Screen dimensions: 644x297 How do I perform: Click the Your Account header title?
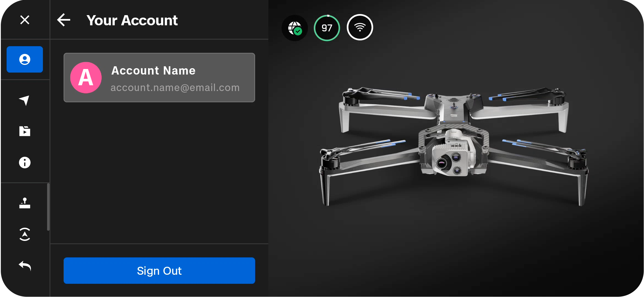click(x=132, y=20)
